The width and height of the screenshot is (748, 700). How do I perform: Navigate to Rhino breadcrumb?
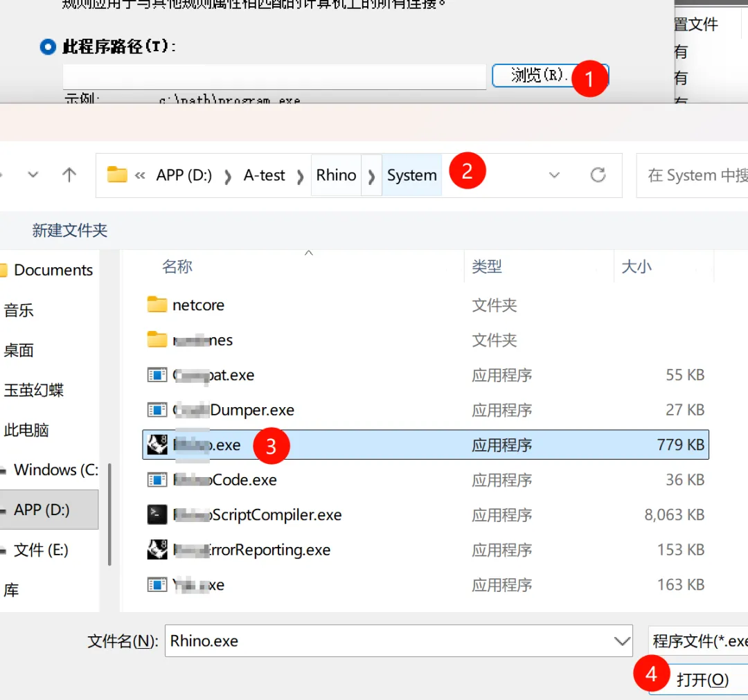(336, 175)
